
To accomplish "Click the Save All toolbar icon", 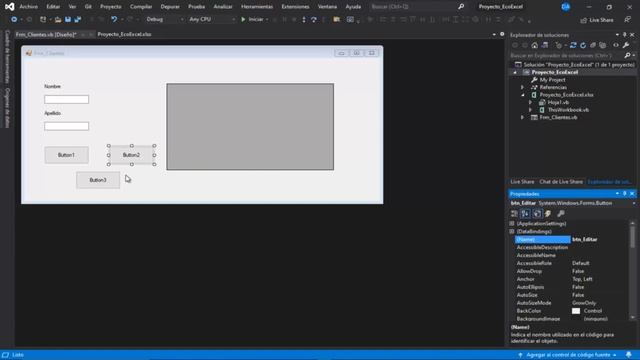I will point(78,20).
